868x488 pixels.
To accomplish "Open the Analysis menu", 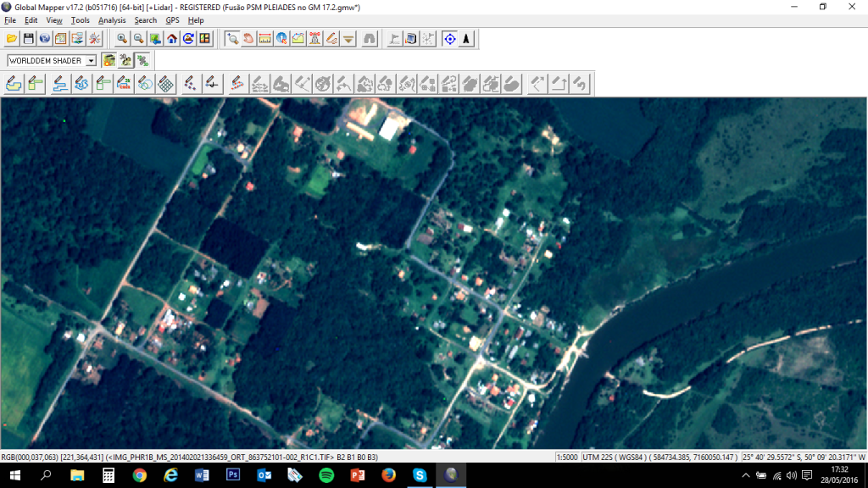I will pyautogui.click(x=112, y=20).
